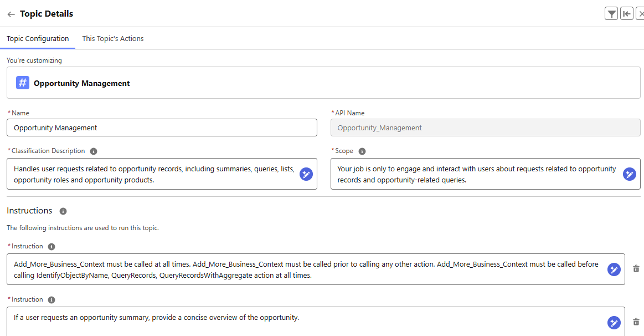Click the hash icon for Opportunity Management

pyautogui.click(x=23, y=83)
